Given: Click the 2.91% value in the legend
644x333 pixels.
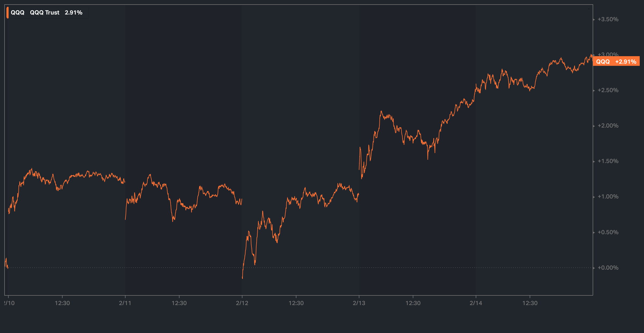Looking at the screenshot, I should point(74,13).
